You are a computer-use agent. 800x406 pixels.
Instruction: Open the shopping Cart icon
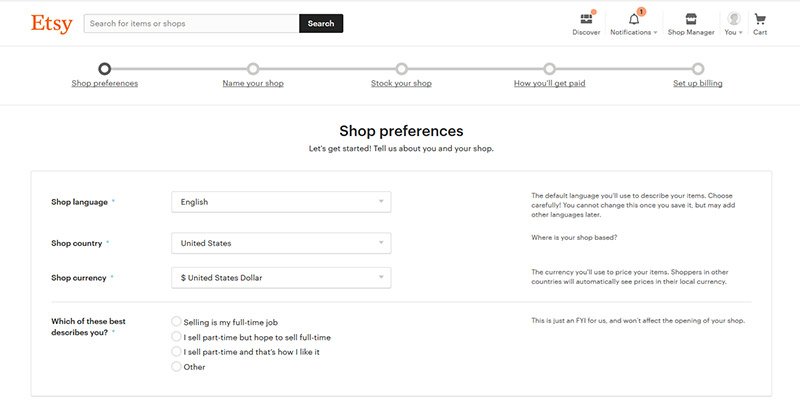pyautogui.click(x=760, y=19)
